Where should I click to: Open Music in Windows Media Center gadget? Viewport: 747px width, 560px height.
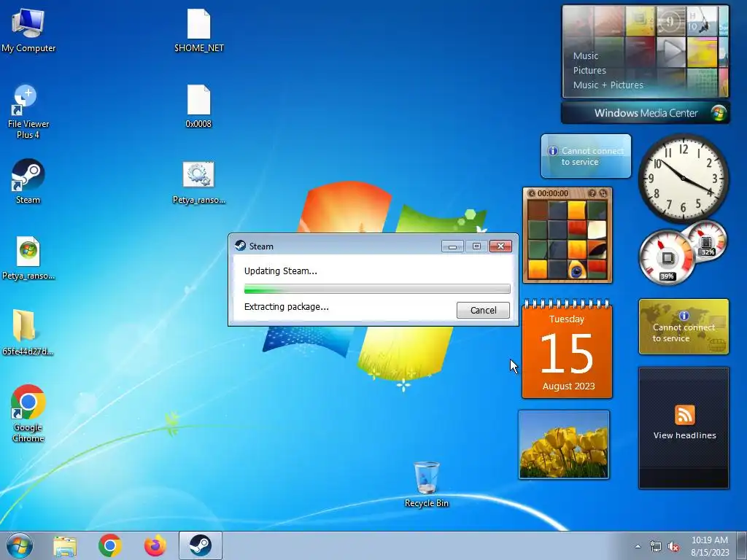point(586,55)
